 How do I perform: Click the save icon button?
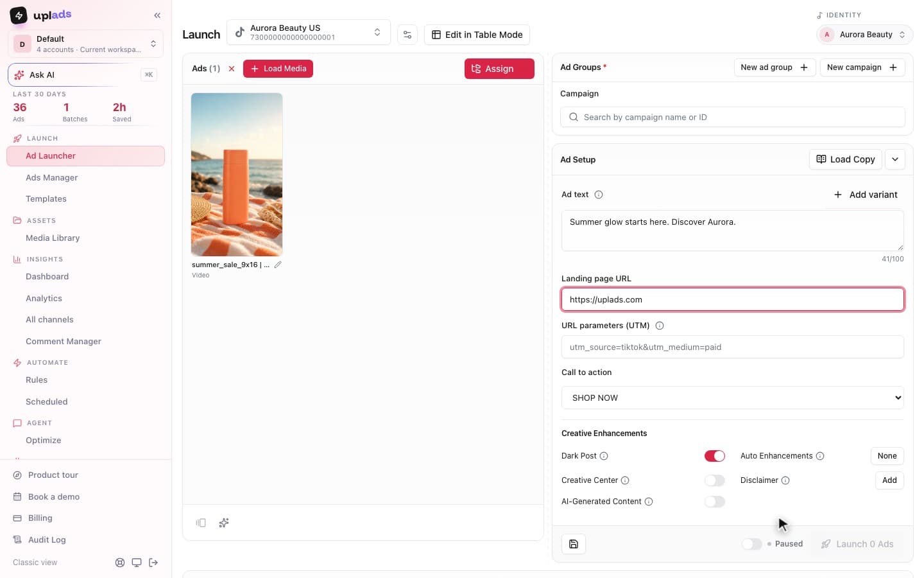click(574, 544)
